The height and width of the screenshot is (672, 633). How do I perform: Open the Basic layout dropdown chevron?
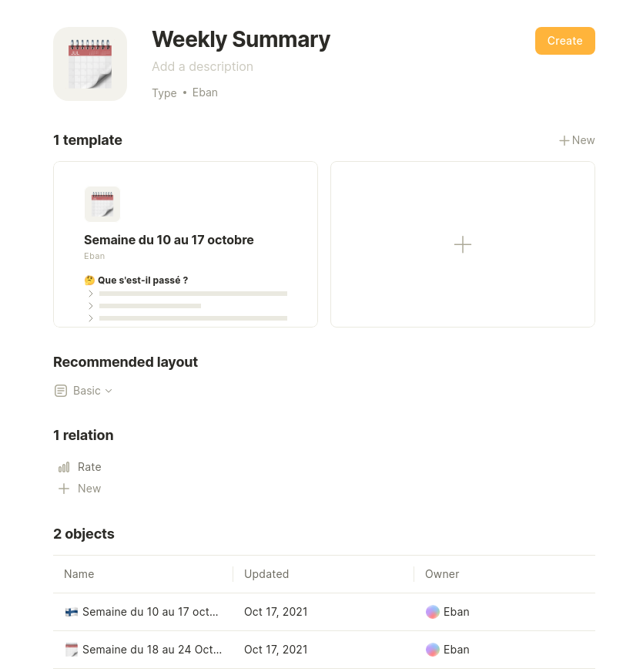pos(109,391)
